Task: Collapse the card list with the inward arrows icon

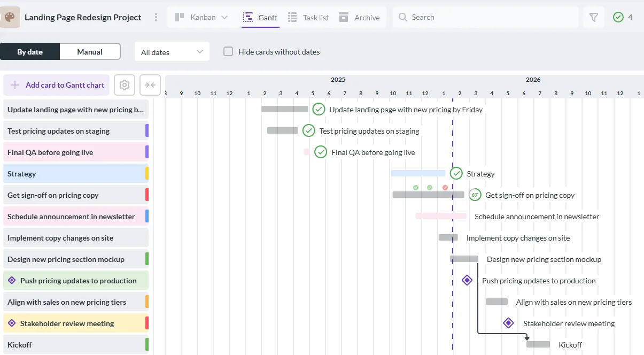Action: click(x=150, y=85)
